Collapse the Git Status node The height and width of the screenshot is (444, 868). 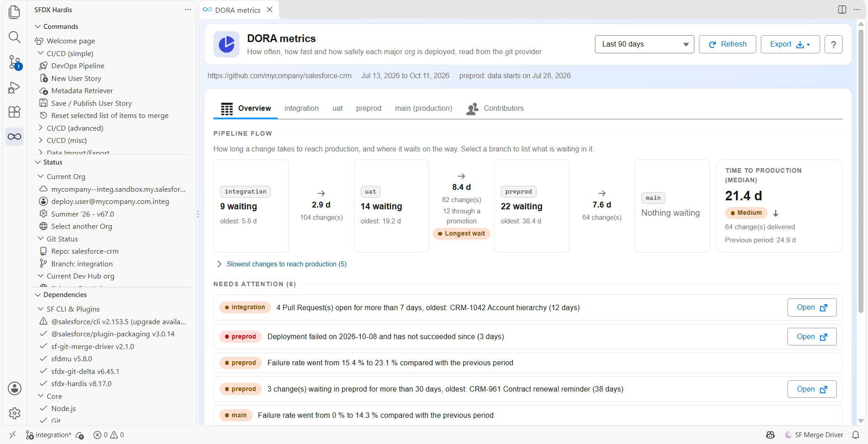click(62, 239)
